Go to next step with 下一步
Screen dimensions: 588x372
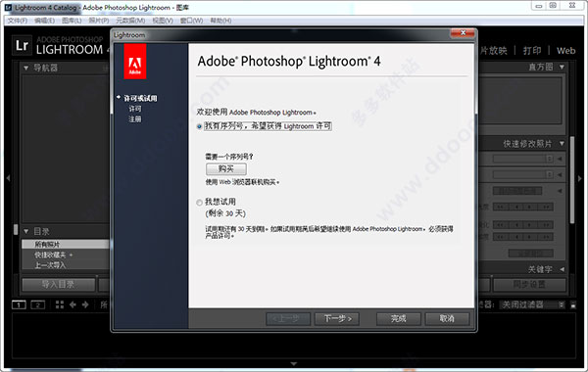(x=337, y=319)
